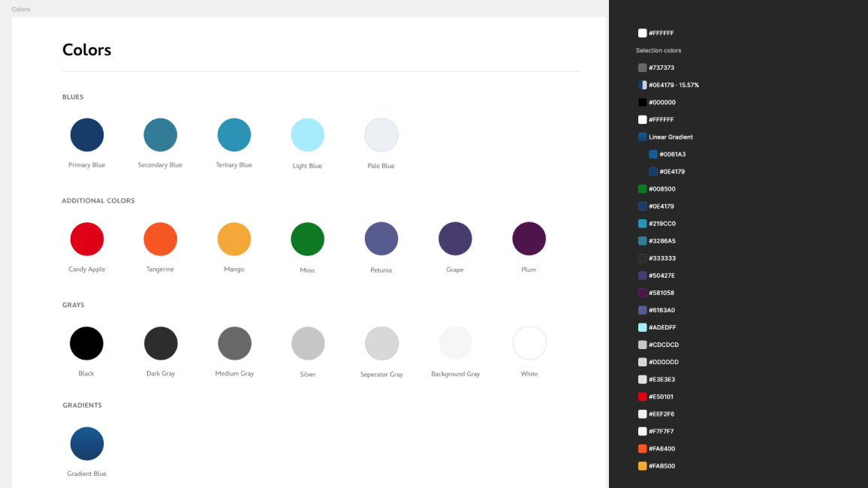Open the #008500 green swatch in panel
Image resolution: width=868 pixels, height=488 pixels.
[643, 189]
